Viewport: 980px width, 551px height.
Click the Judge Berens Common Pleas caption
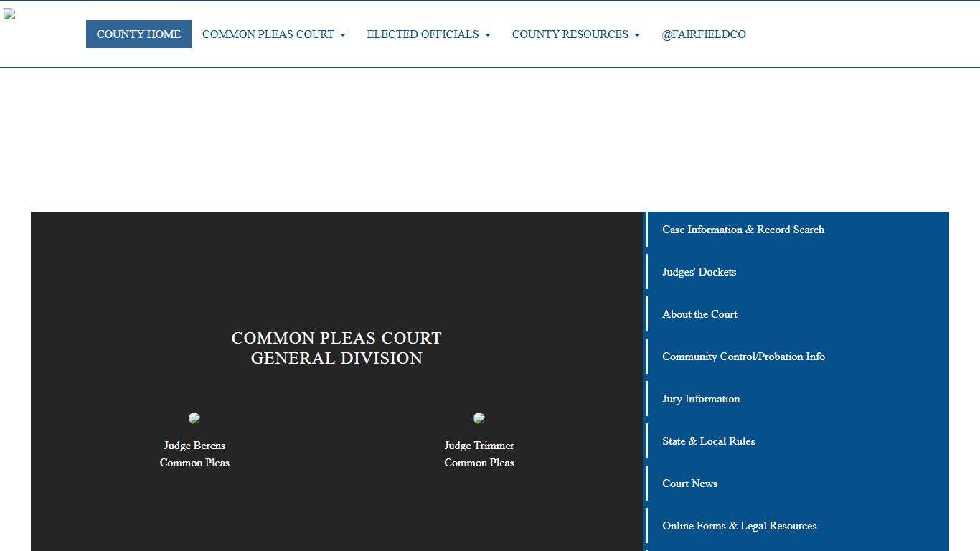(194, 454)
